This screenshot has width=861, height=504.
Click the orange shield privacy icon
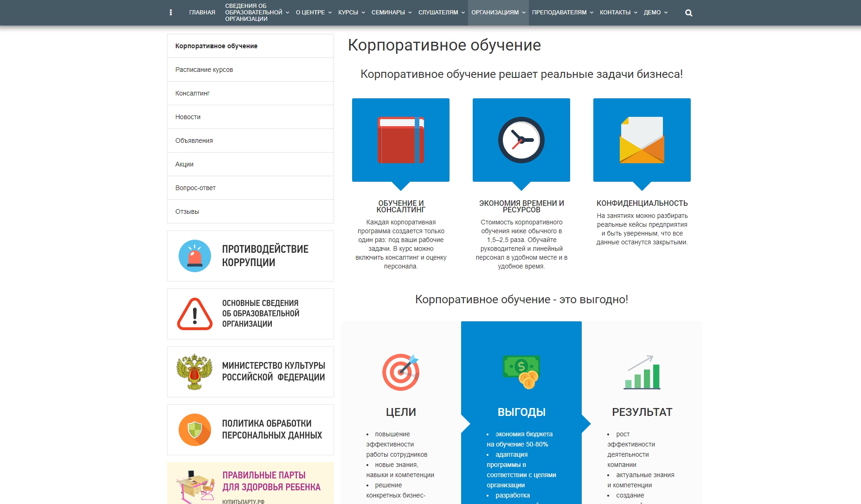195,430
